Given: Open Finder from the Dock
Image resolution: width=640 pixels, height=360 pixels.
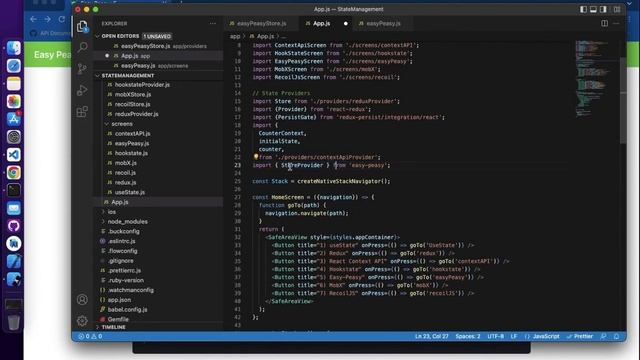Looking at the screenshot, I should coord(13,48).
